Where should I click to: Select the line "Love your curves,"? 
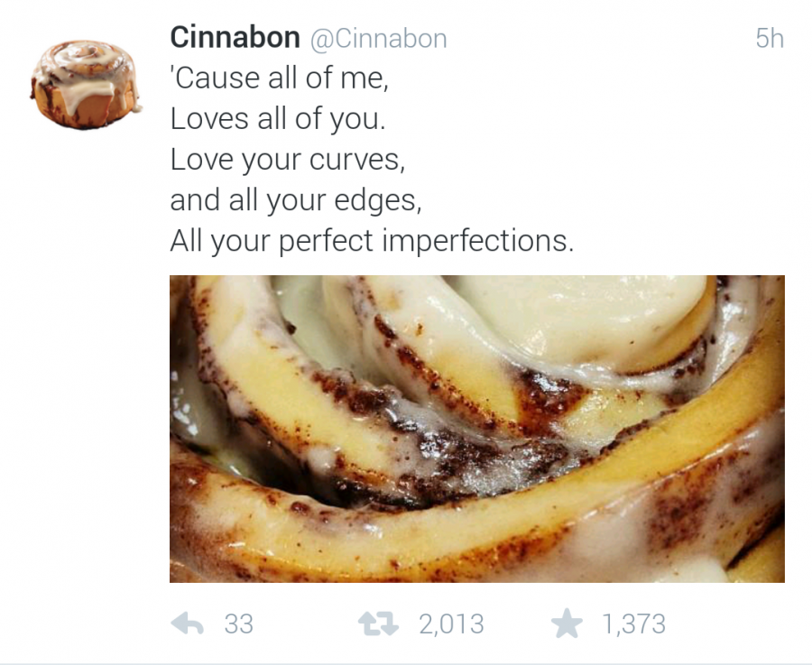pos(287,160)
